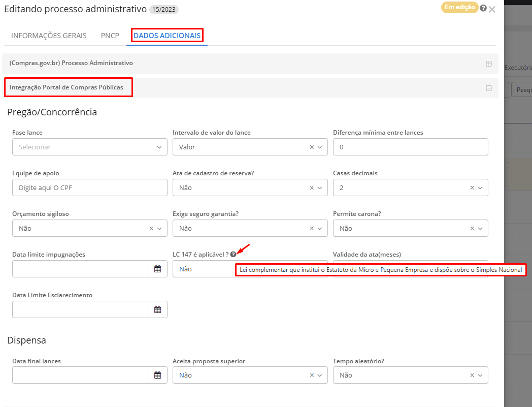Click the Equipe de apoio CPF field
This screenshot has height=407, width=532.
89,187
